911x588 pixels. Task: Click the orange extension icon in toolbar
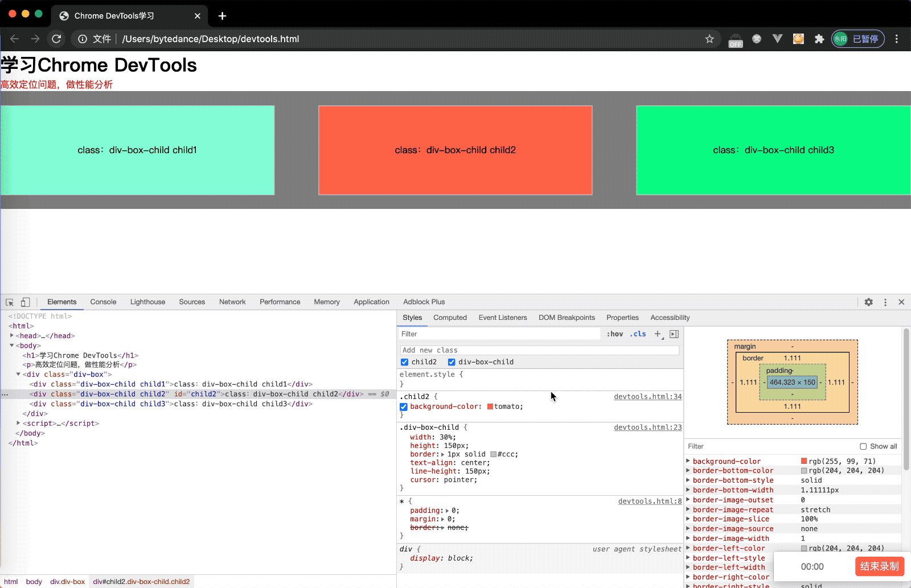798,39
